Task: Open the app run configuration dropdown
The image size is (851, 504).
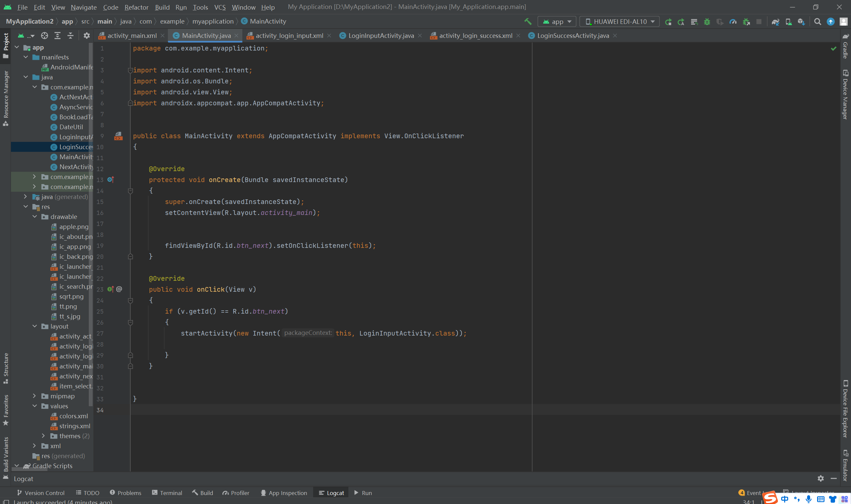Action: point(557,22)
